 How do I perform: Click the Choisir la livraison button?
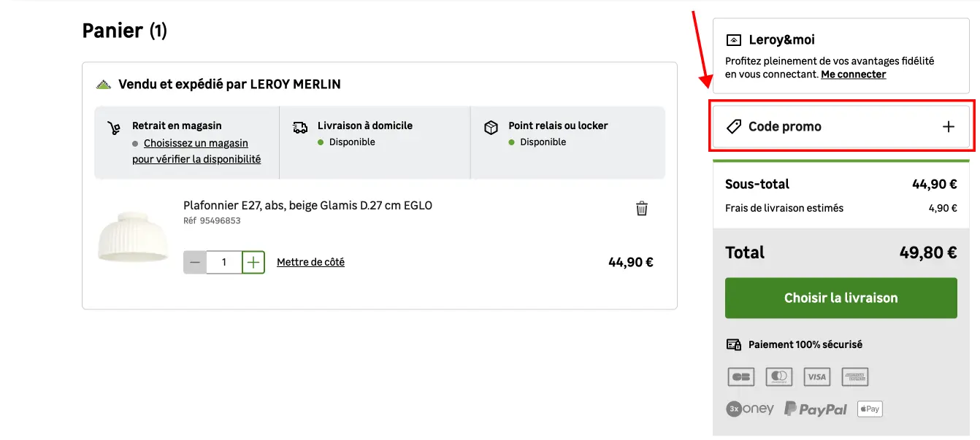(x=841, y=298)
